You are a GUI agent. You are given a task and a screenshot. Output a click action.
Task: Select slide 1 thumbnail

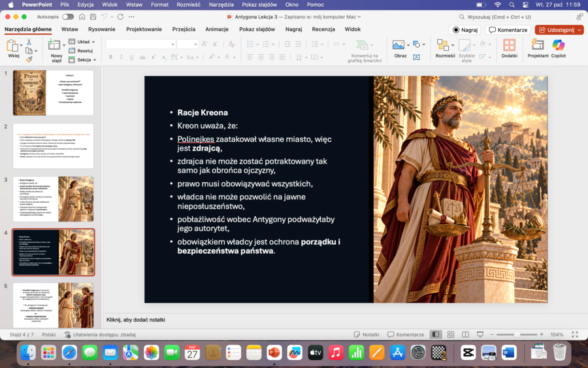tap(54, 93)
